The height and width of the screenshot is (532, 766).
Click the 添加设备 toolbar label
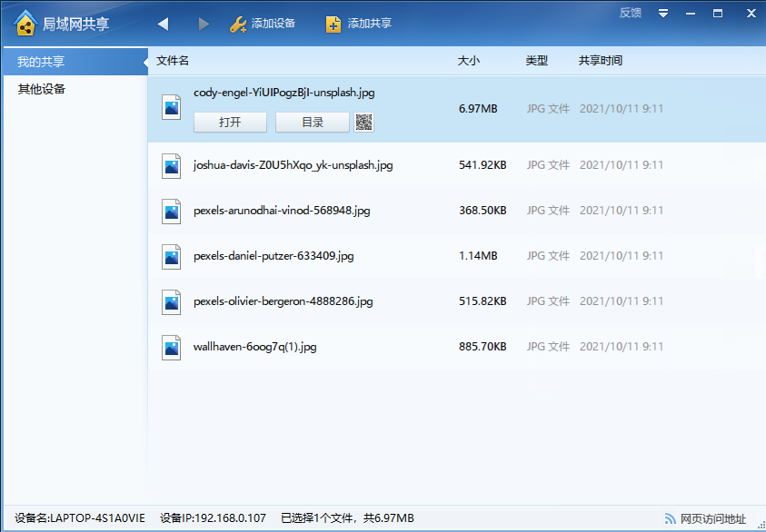[274, 24]
